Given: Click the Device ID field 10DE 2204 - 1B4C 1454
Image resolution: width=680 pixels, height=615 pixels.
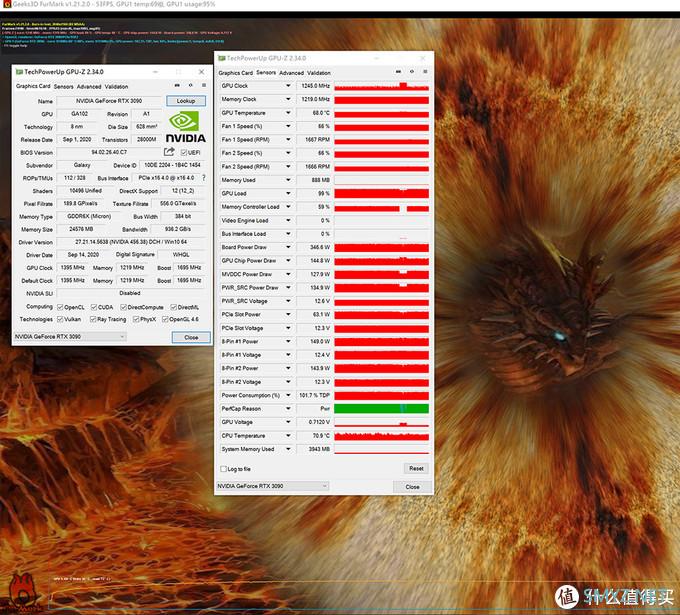Looking at the screenshot, I should click(x=172, y=165).
